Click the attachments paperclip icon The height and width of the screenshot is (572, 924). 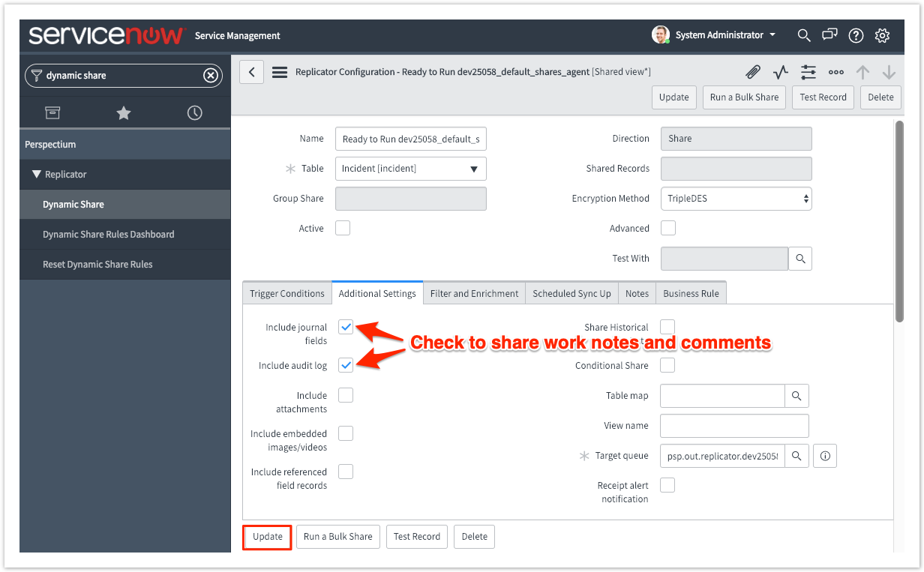[x=753, y=72]
